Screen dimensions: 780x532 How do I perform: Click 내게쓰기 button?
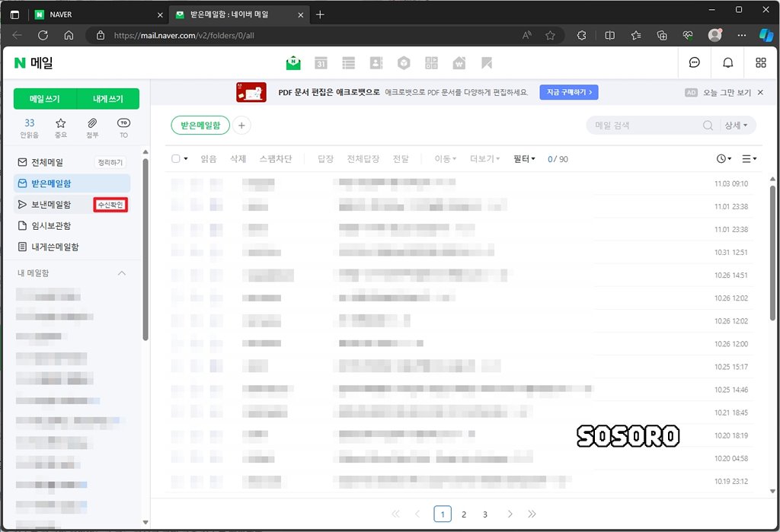[108, 99]
